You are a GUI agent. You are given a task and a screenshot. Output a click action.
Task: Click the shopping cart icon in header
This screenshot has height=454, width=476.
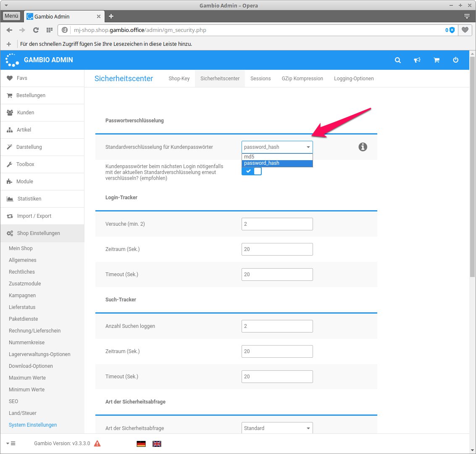(437, 60)
